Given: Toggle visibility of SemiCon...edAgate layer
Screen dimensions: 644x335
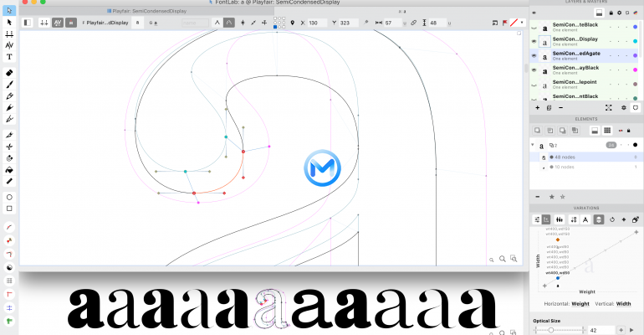Looking at the screenshot, I should pos(534,55).
